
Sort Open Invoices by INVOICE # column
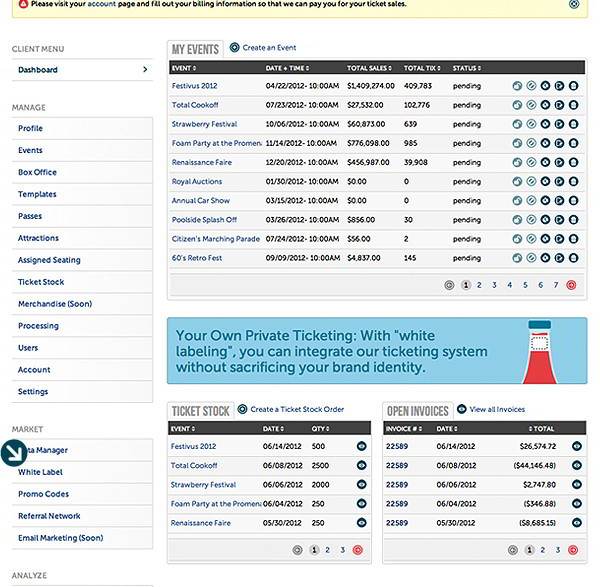404,429
